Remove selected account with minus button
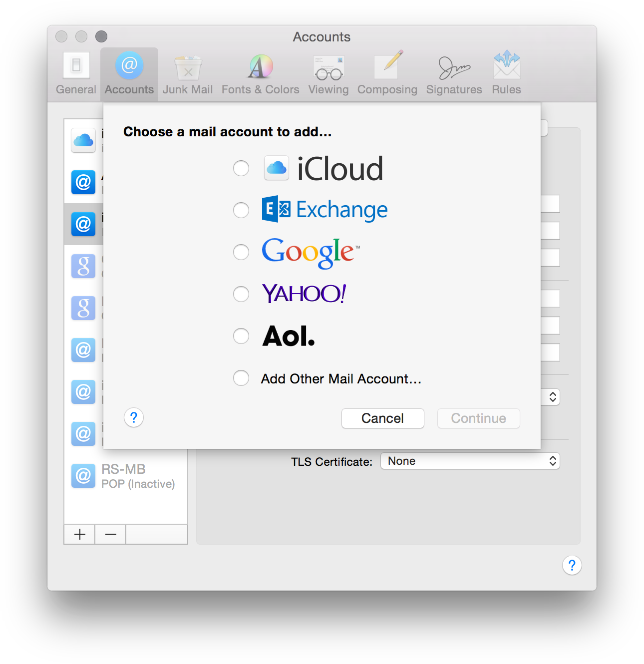 pyautogui.click(x=111, y=534)
